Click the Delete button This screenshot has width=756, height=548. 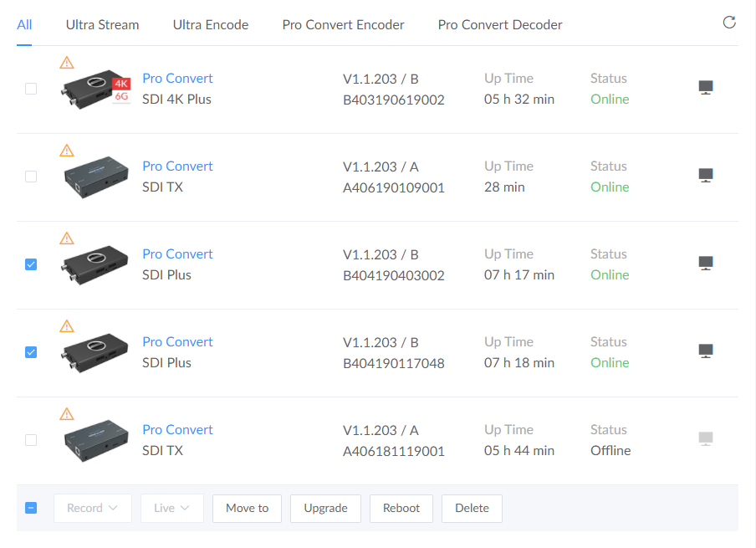click(x=472, y=508)
